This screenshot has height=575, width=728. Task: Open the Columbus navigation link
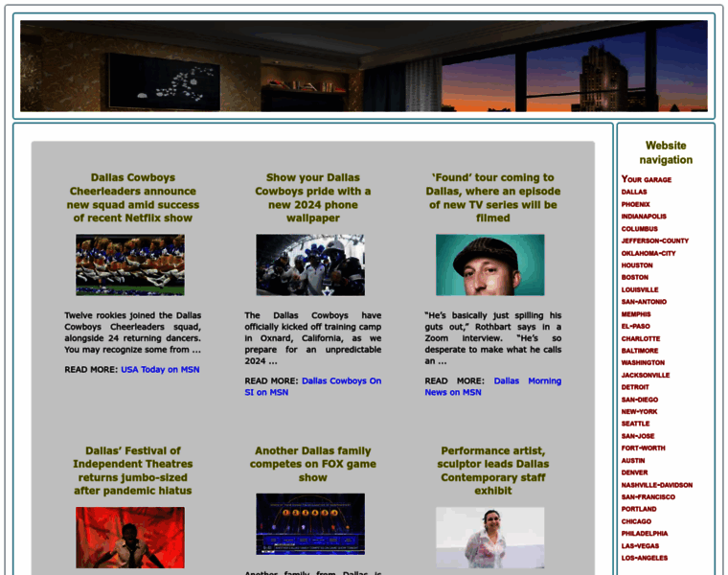(639, 229)
